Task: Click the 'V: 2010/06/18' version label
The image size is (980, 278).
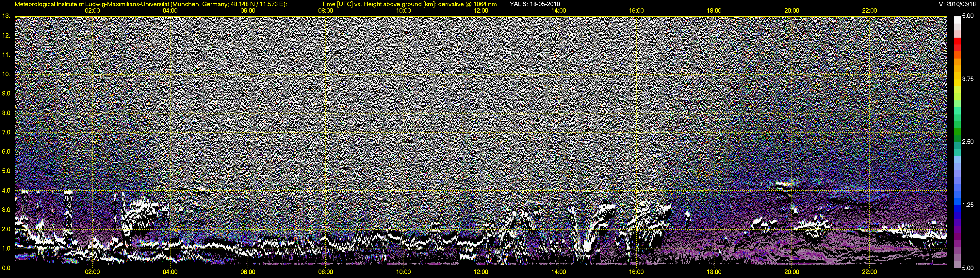Action: coord(957,4)
